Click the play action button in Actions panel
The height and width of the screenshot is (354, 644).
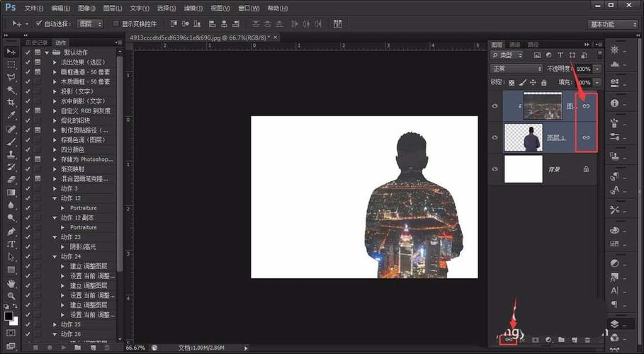(64, 348)
